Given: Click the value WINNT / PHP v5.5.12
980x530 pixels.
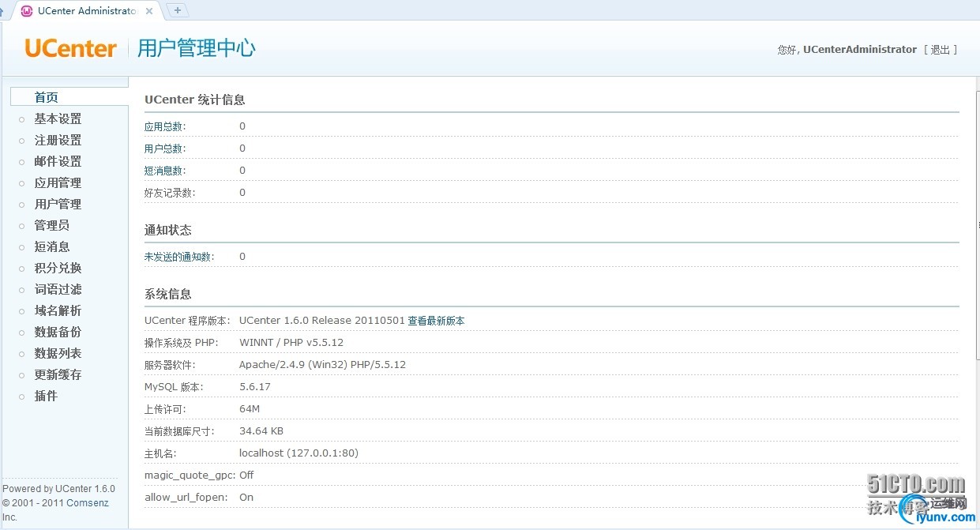Looking at the screenshot, I should [291, 343].
